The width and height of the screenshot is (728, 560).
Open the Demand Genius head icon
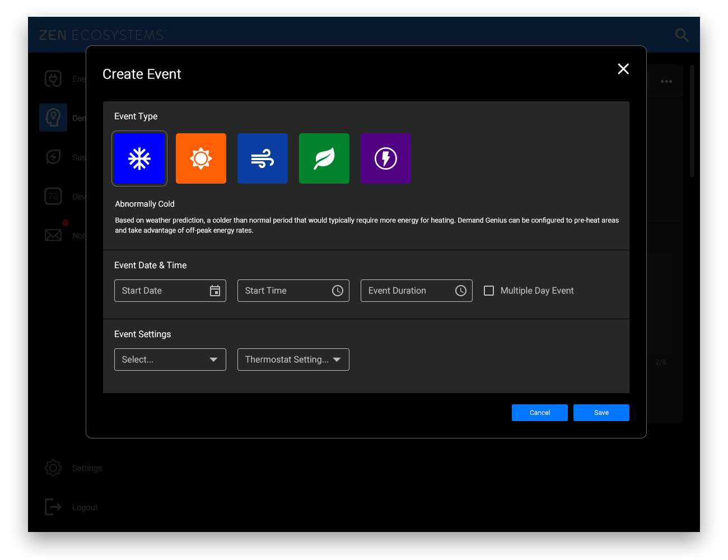tap(53, 118)
